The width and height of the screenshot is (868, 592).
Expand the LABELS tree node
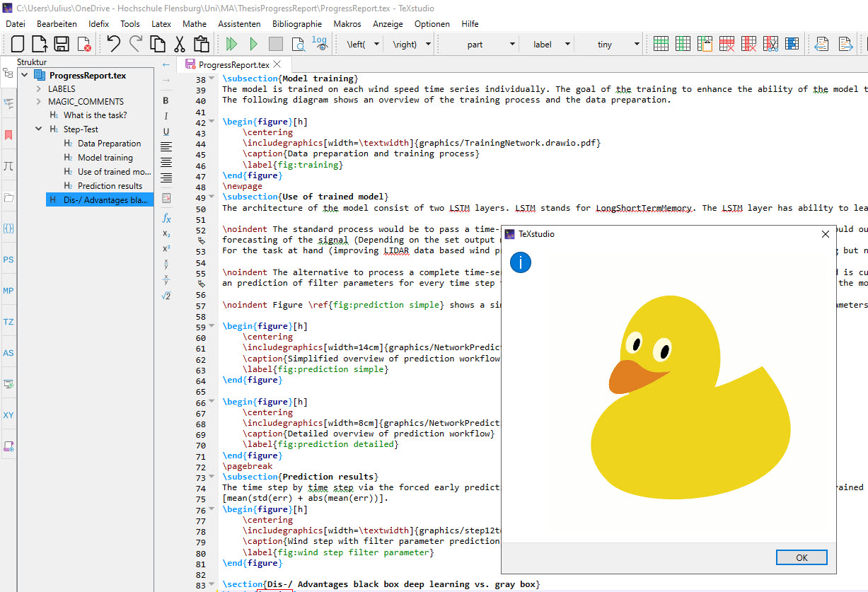(x=39, y=89)
